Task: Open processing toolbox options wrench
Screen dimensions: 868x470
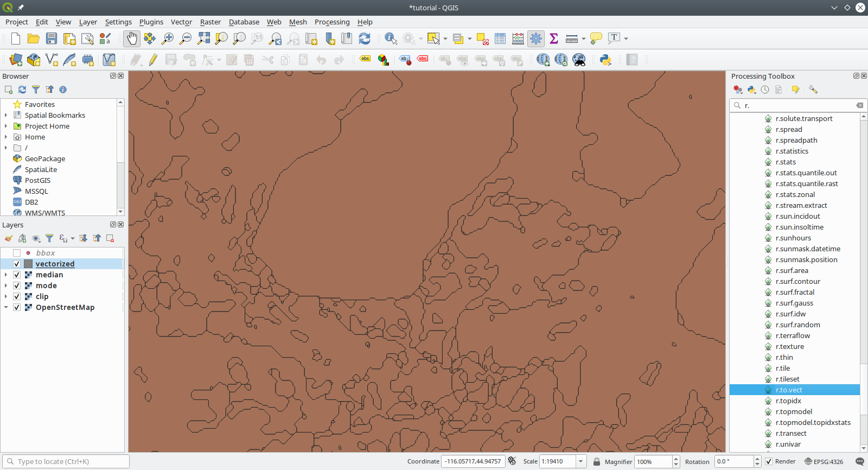Action: [x=813, y=90]
